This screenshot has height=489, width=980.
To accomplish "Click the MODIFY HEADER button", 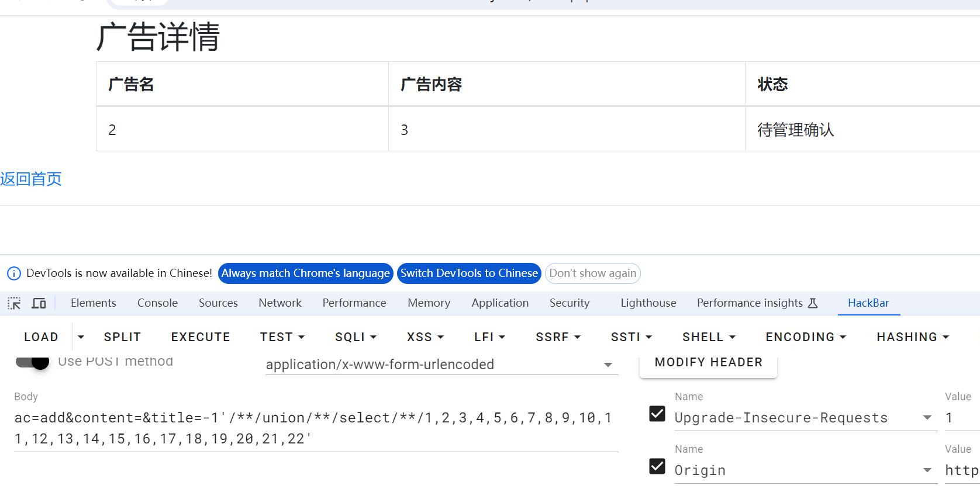I will (x=709, y=363).
